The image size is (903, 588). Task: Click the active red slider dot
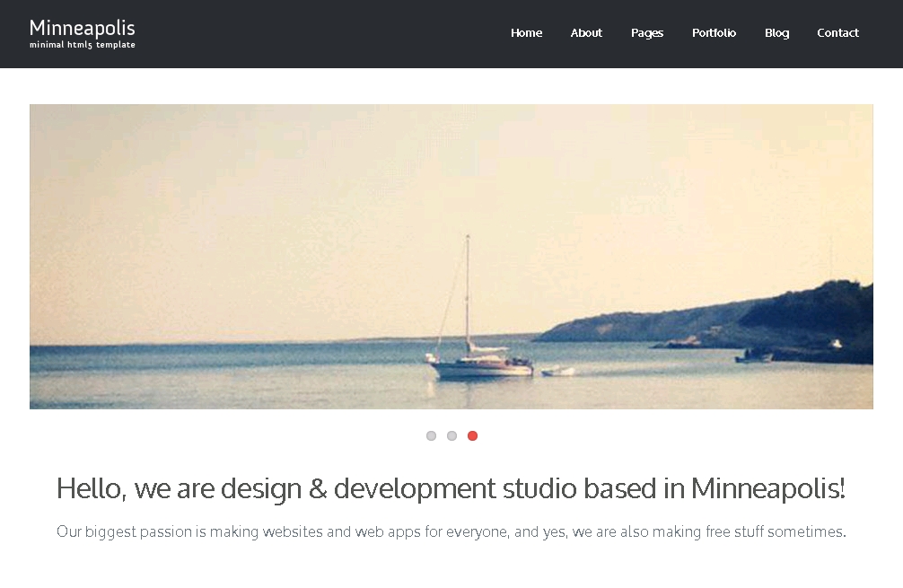pos(472,436)
